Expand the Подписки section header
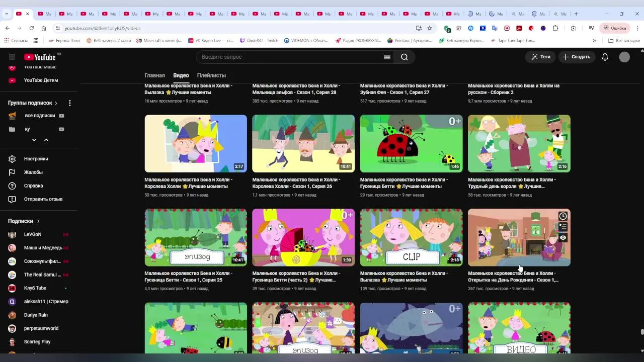 [x=24, y=221]
